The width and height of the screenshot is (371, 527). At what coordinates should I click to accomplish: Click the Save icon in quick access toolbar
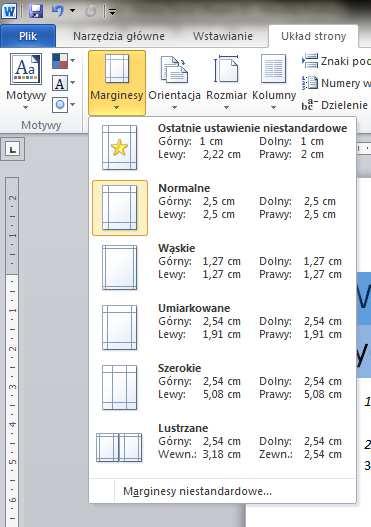pos(36,11)
